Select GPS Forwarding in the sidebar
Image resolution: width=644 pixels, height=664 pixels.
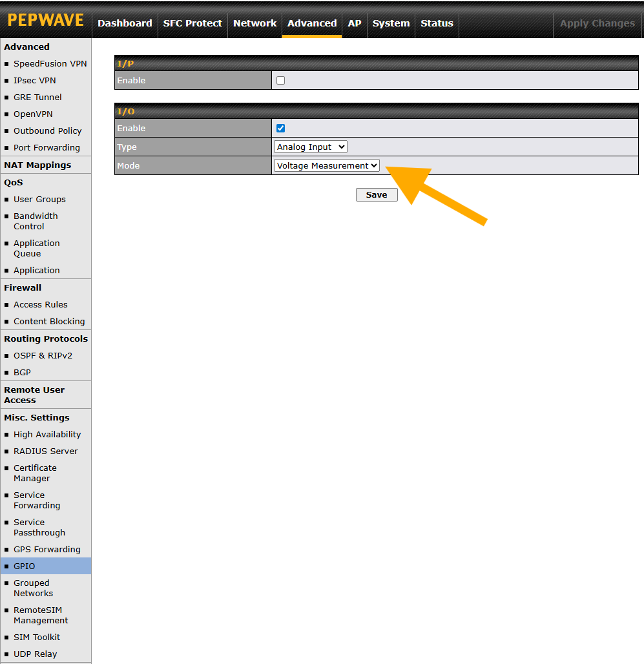[x=47, y=550]
